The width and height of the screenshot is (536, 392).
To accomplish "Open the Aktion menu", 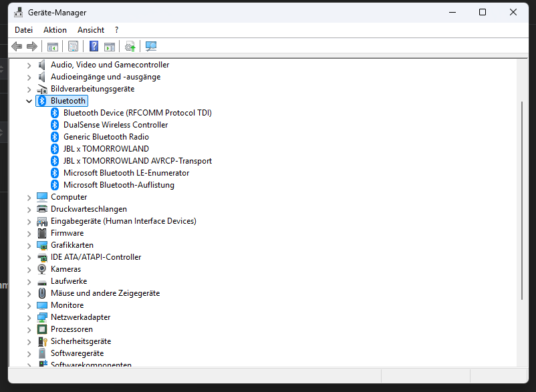I will coord(55,30).
